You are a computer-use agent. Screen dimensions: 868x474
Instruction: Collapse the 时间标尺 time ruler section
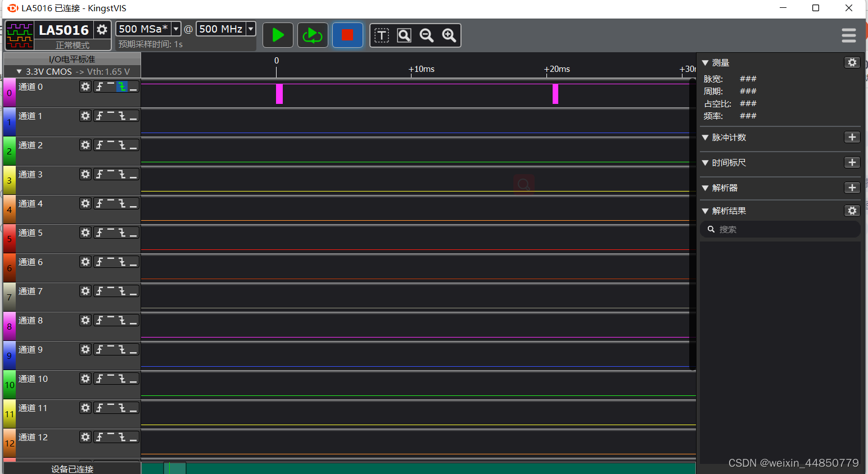706,162
